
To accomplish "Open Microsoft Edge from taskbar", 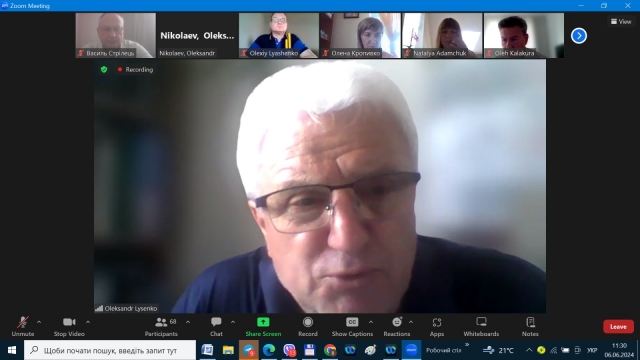I will point(269,350).
